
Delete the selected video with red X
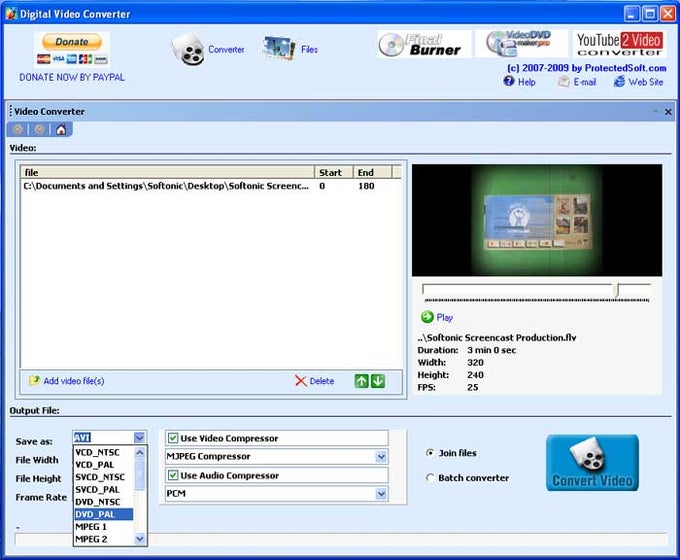pyautogui.click(x=301, y=381)
